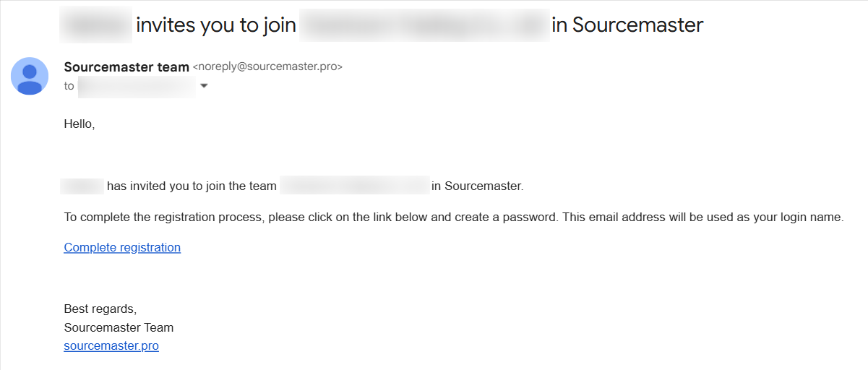Open the Complete registration link
The height and width of the screenshot is (370, 868).
coord(122,247)
